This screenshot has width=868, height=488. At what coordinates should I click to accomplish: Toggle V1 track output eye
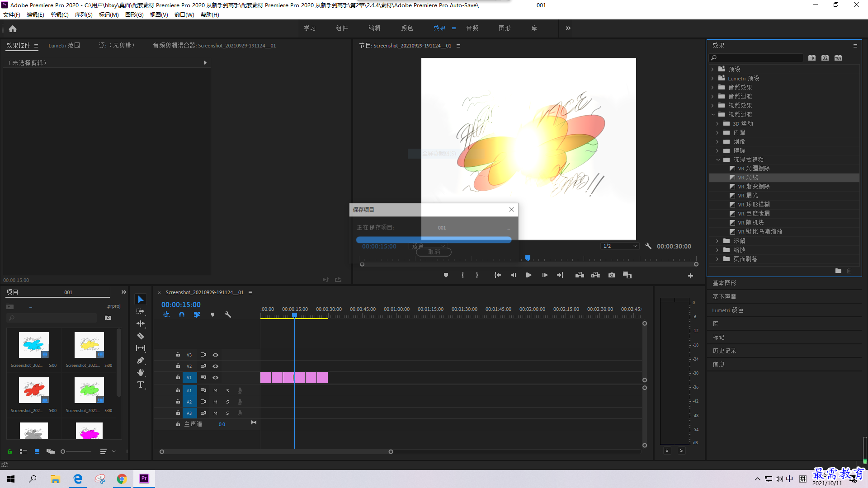point(216,377)
